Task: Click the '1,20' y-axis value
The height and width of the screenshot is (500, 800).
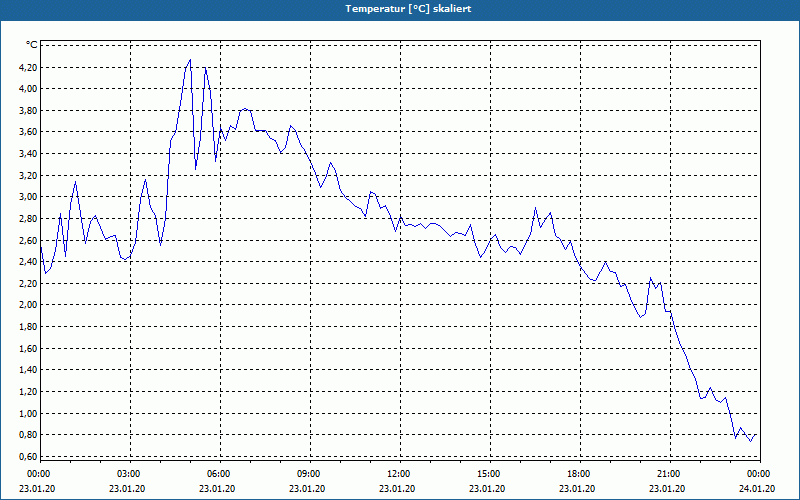Action: (x=28, y=391)
